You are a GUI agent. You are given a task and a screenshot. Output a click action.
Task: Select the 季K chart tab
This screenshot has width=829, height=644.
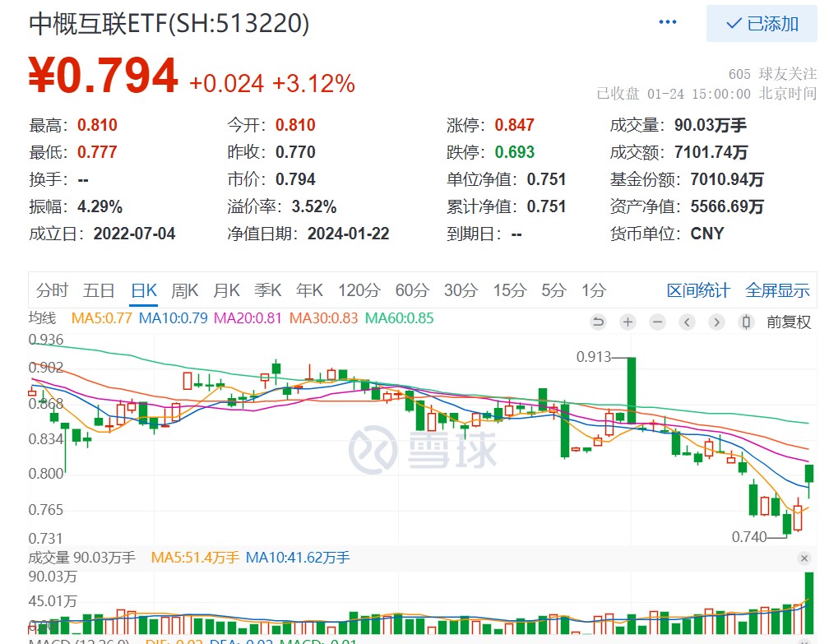coord(267,290)
